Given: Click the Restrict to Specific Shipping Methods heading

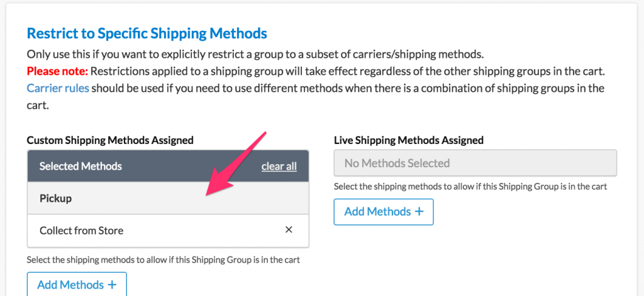Looking at the screenshot, I should pos(147,33).
